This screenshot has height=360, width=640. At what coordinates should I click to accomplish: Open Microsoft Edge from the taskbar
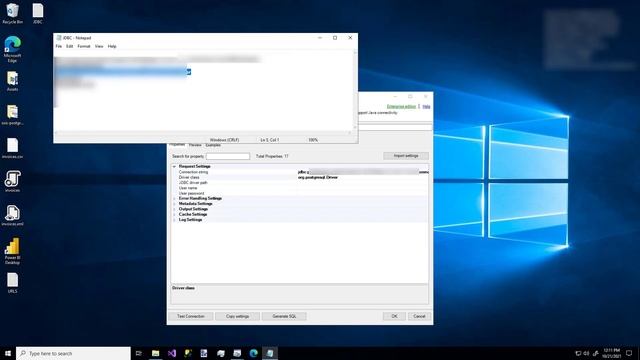coord(253,353)
